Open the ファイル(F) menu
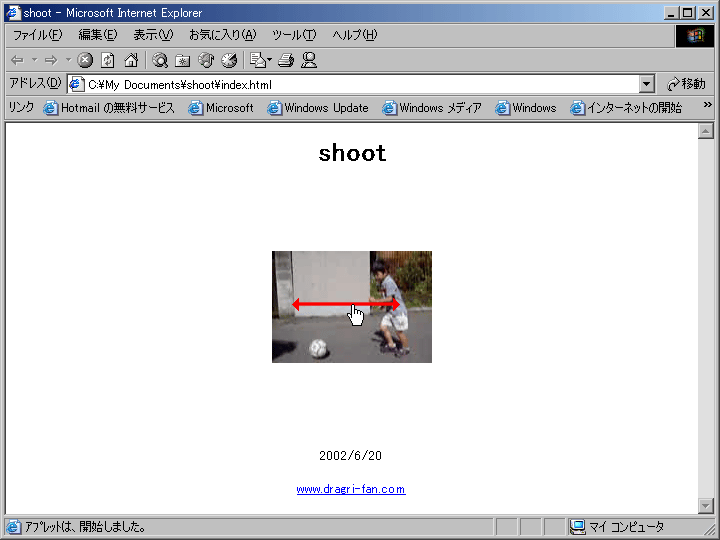Viewport: 720px width, 540px height. click(37, 35)
